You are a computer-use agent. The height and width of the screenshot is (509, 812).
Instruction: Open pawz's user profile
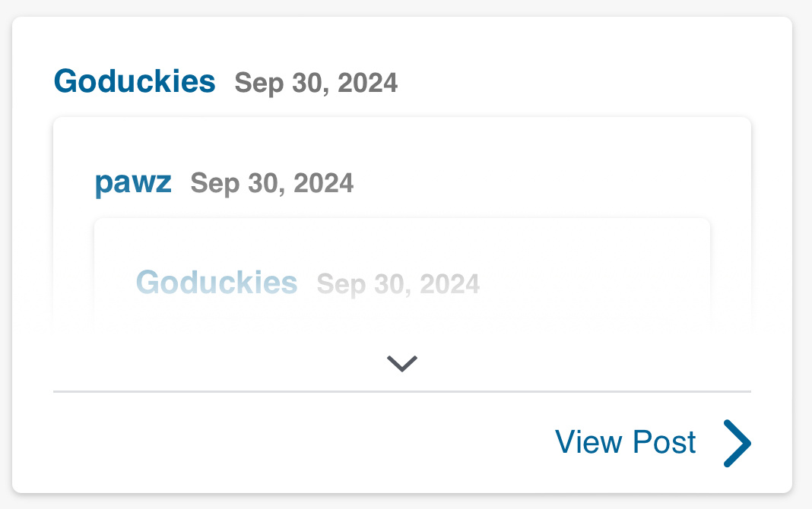[x=133, y=182]
